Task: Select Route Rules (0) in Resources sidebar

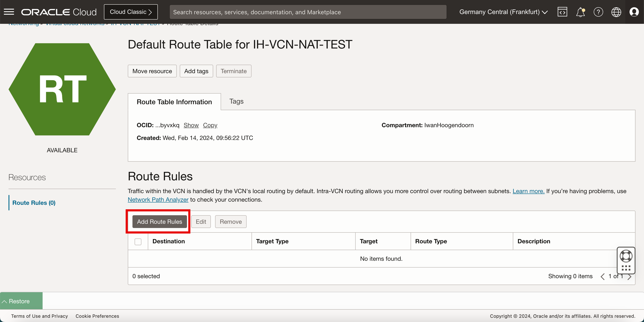Action: (x=34, y=203)
